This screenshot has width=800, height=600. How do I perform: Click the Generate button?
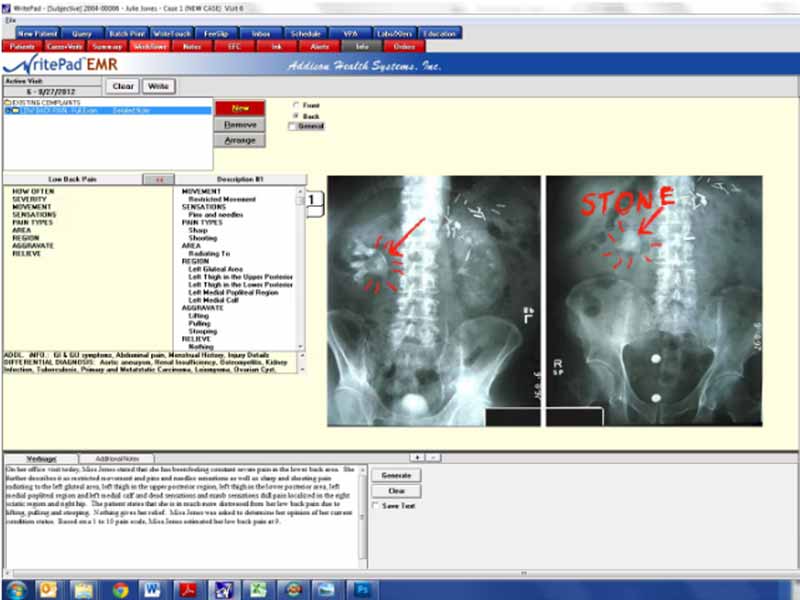[396, 476]
